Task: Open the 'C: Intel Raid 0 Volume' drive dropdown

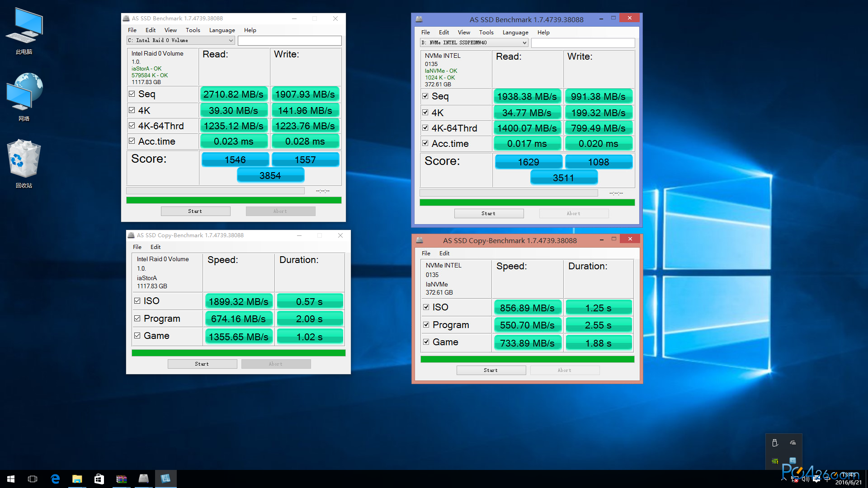Action: pyautogui.click(x=180, y=41)
